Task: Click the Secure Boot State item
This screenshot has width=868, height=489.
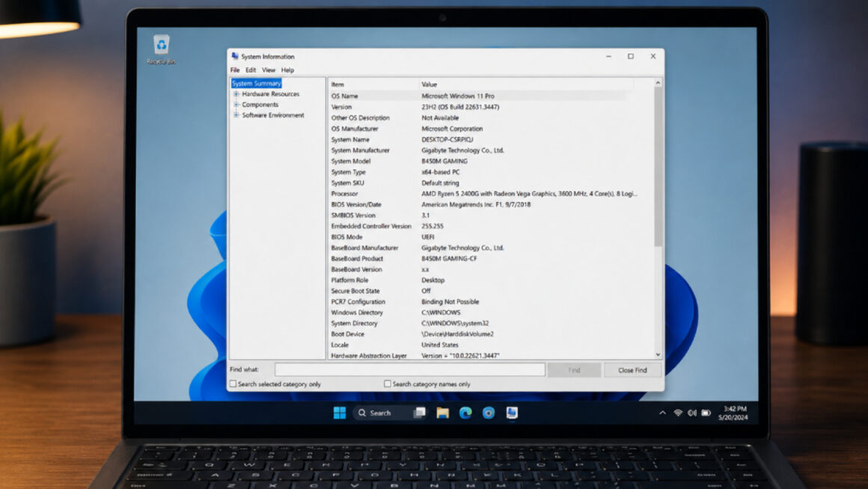Action: pos(355,291)
